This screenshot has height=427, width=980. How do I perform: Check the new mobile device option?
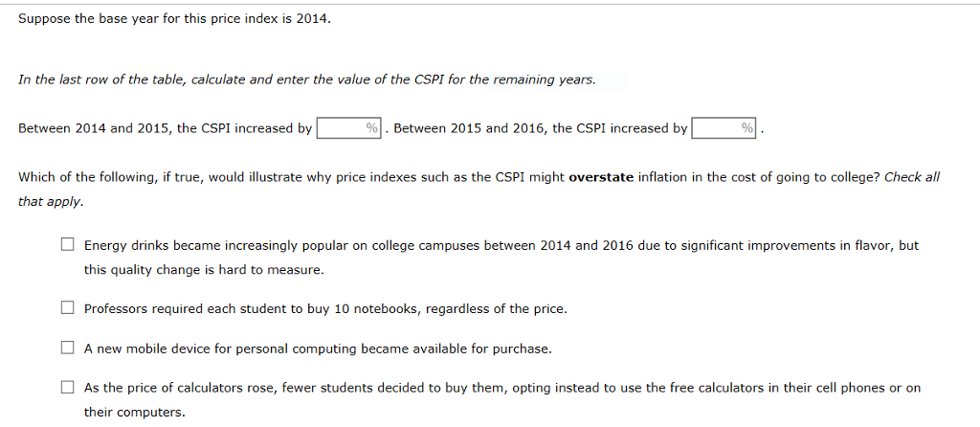point(68,348)
